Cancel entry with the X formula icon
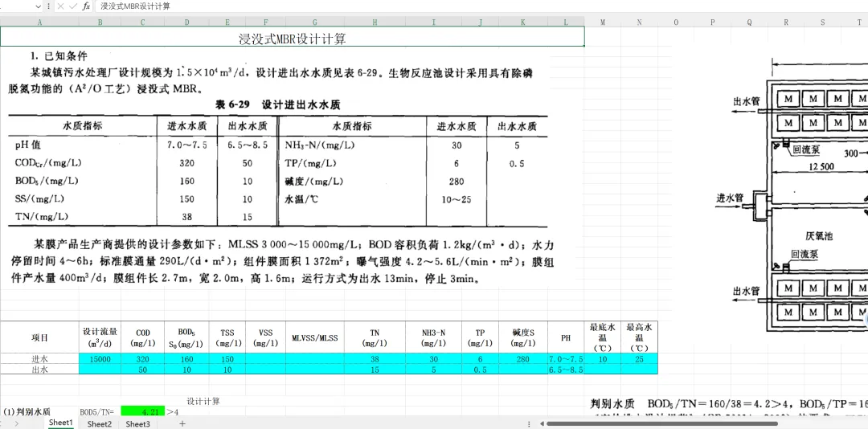 60,6
